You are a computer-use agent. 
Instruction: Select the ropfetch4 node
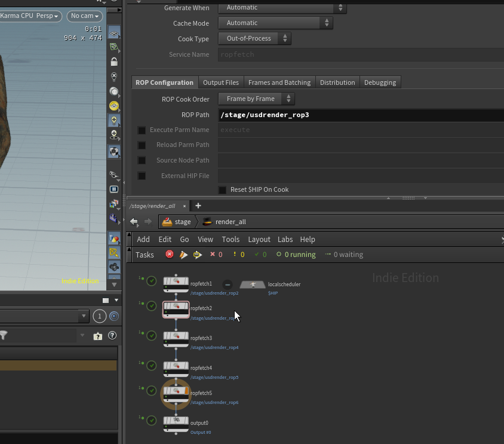click(x=176, y=369)
